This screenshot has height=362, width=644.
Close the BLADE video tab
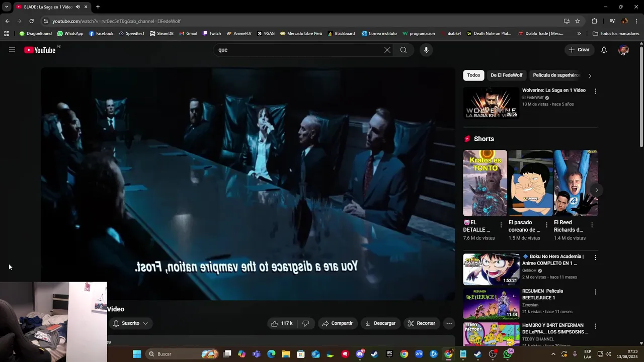click(86, 7)
